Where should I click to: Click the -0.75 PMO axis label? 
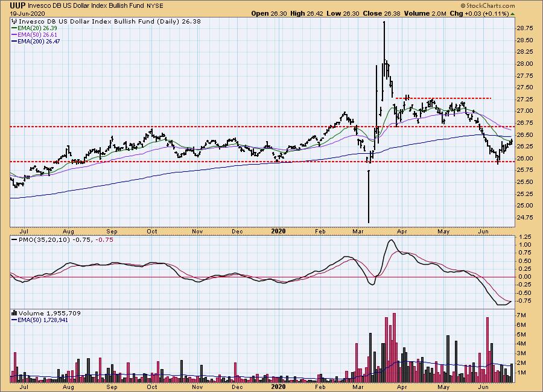tap(524, 300)
